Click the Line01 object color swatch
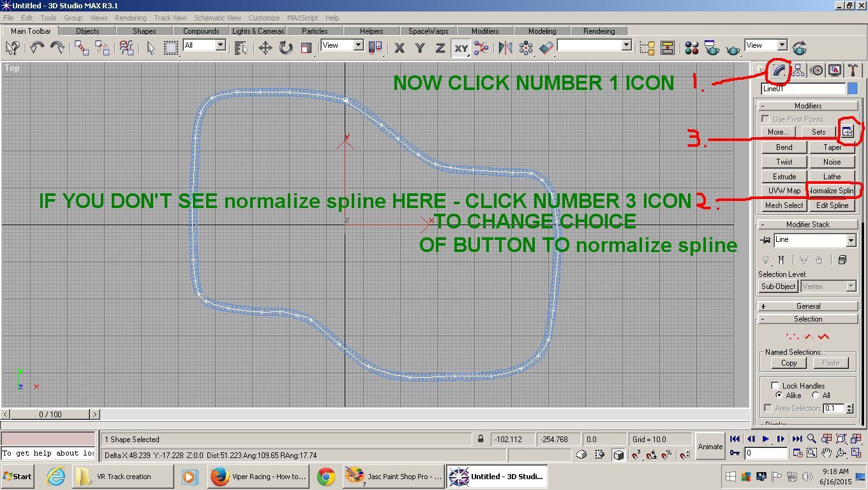Screen dimensions: 868x490 pos(853,89)
